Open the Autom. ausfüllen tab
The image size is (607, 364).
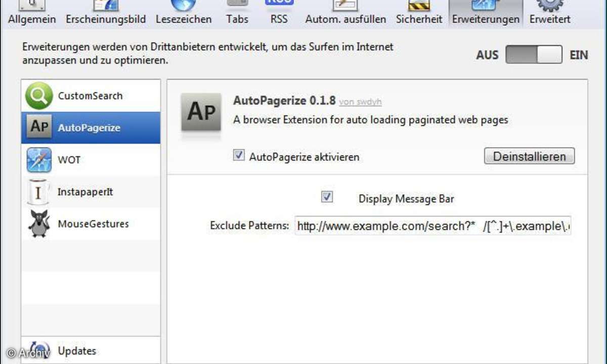[x=345, y=14]
